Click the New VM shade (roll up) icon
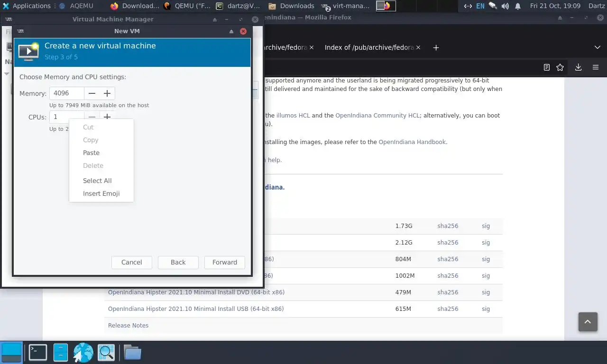 pos(231,31)
